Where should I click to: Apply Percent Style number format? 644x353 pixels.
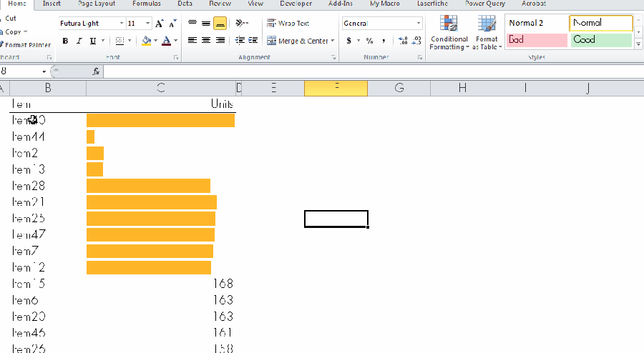(370, 41)
